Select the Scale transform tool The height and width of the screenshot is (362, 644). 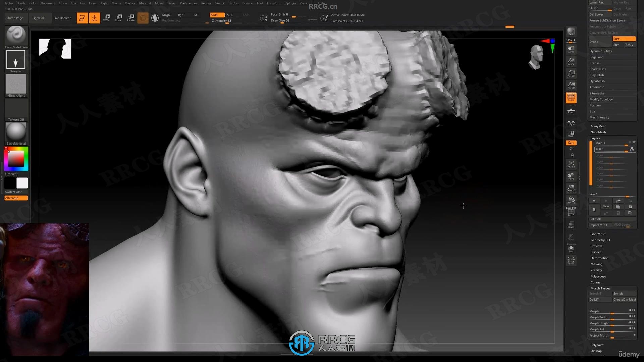point(118,18)
